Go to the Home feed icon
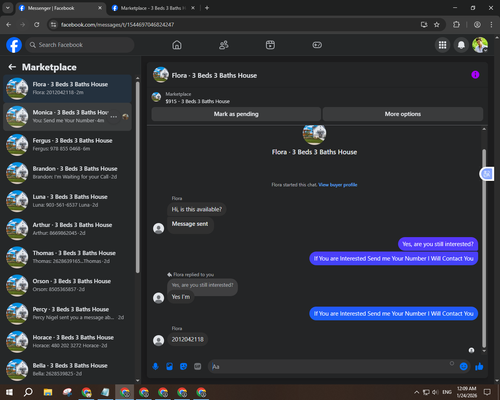The height and width of the screenshot is (400, 500). (177, 45)
